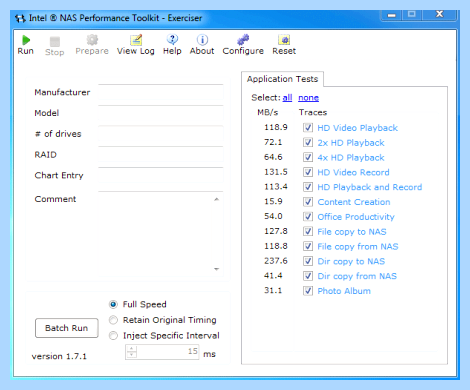Viewport: 470px width, 390px height.
Task: Open the 2x HD Playback trace link
Action: pyautogui.click(x=351, y=143)
